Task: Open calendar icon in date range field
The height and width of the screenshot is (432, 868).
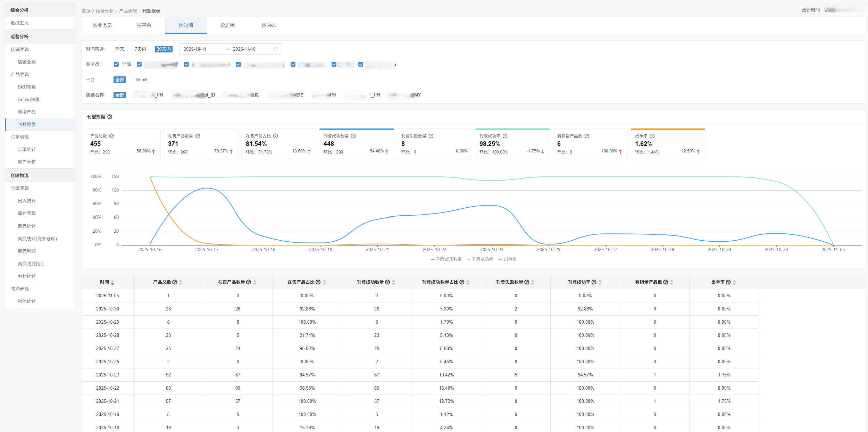Action: point(275,49)
